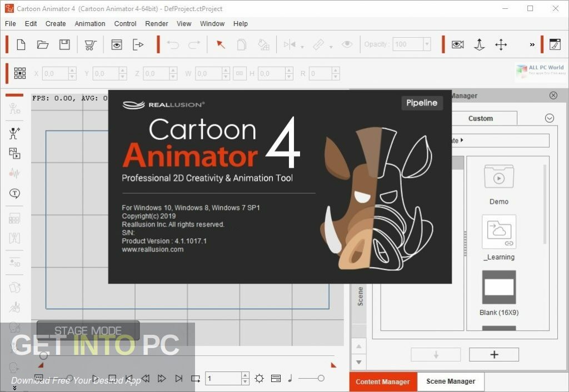Click the 3D motion icon in sidebar
Screen dimensions: 569x392
[x=14, y=262]
